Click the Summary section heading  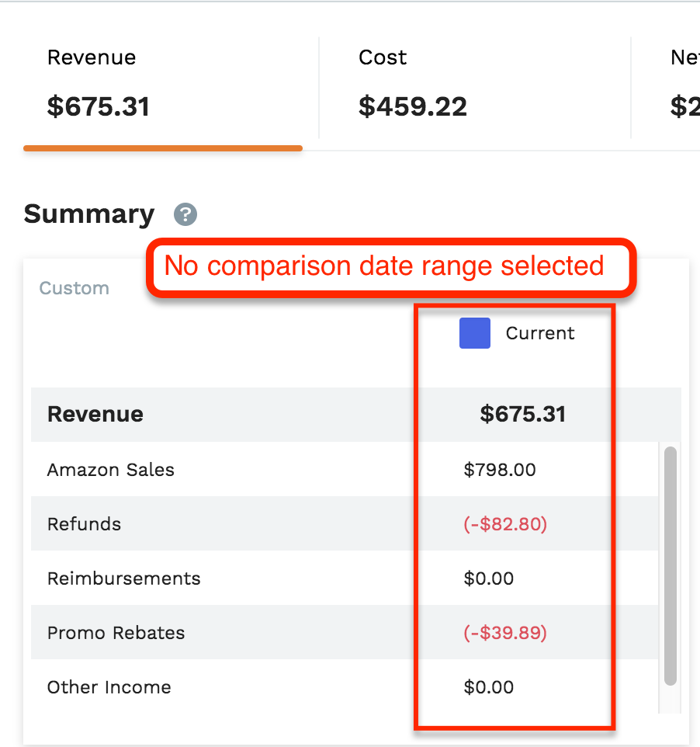89,214
